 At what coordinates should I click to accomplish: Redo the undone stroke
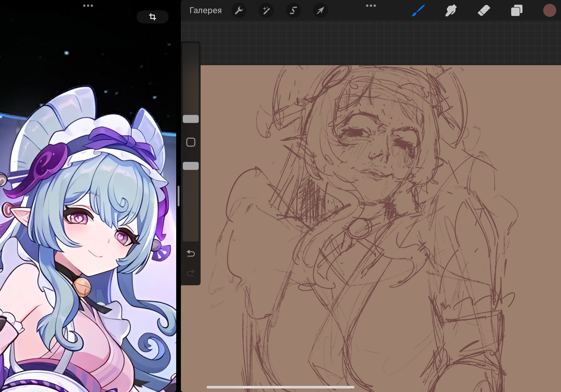click(191, 273)
